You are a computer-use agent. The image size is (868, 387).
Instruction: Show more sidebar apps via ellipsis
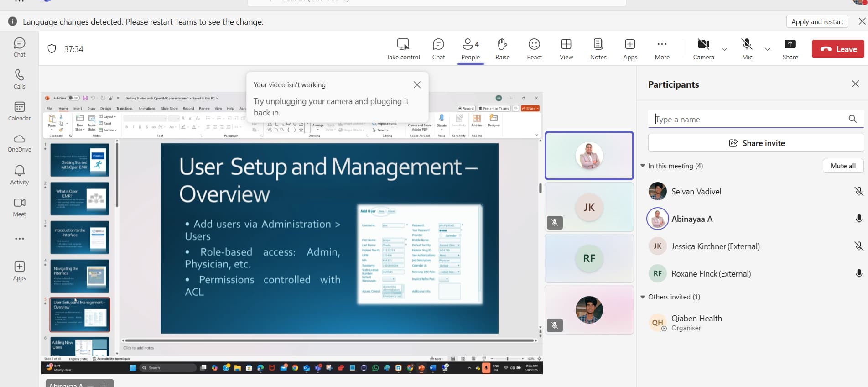pos(19,239)
